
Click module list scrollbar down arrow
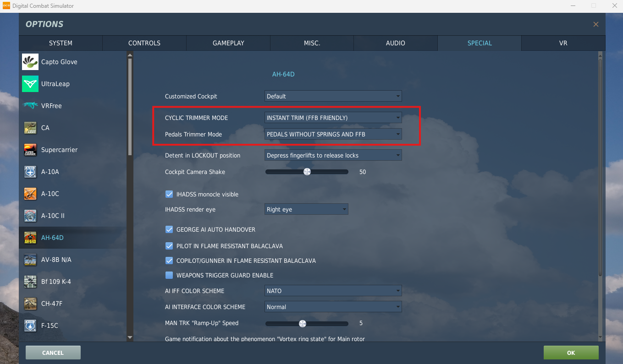[130, 337]
